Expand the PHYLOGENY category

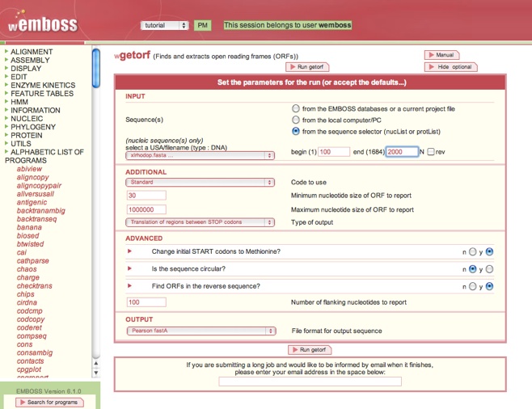[x=33, y=127]
